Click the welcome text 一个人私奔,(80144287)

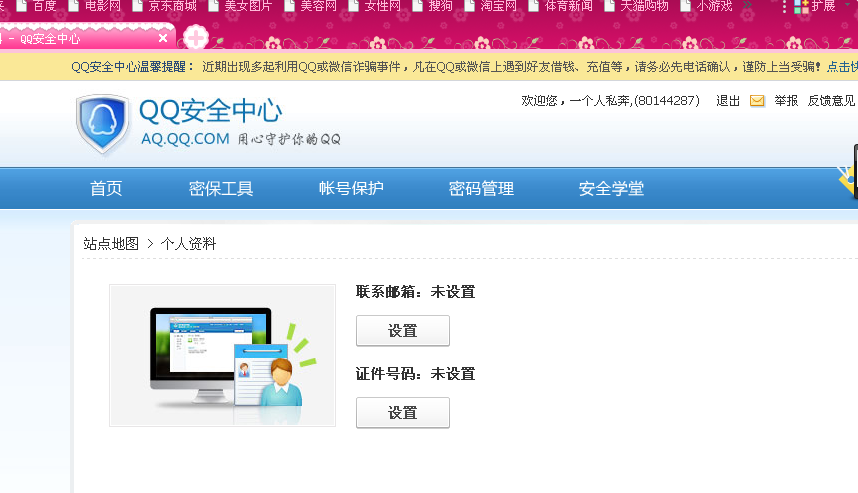click(x=634, y=101)
